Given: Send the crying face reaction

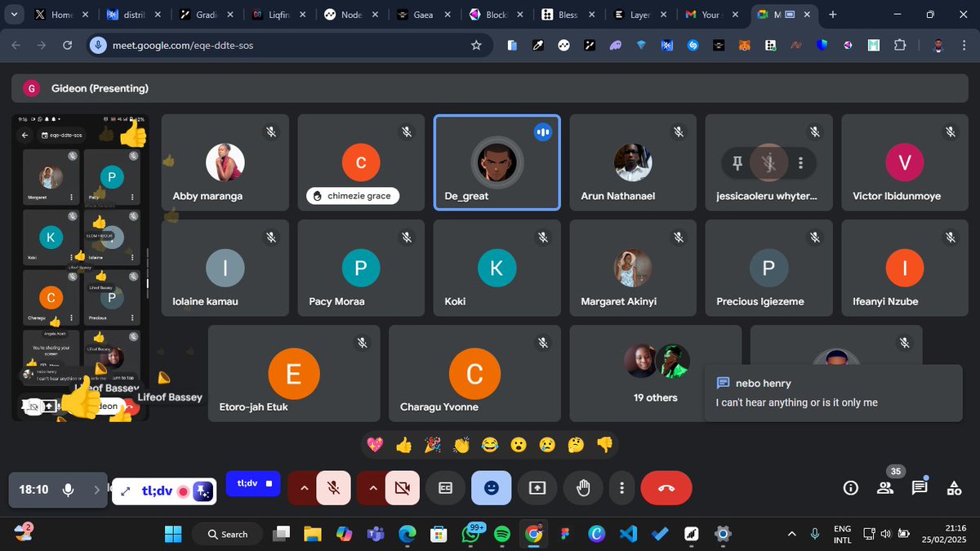Looking at the screenshot, I should click(547, 445).
